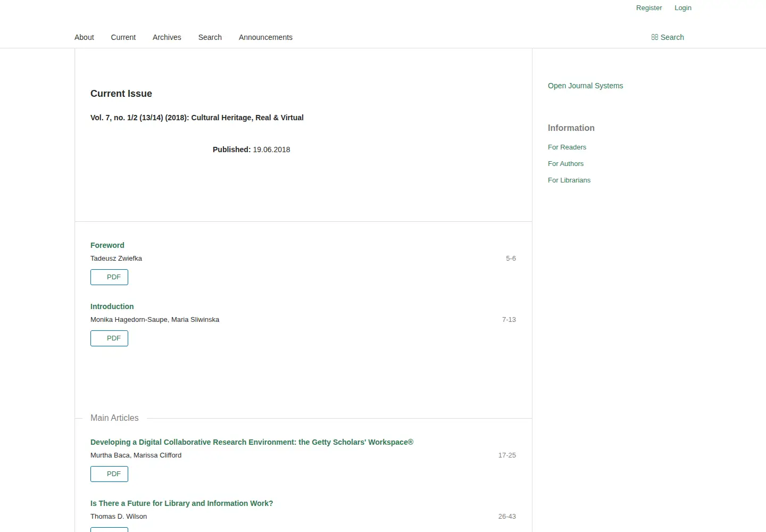Screen dimensions: 766x532
Task: Click page range 26-43
Action: click(x=507, y=517)
